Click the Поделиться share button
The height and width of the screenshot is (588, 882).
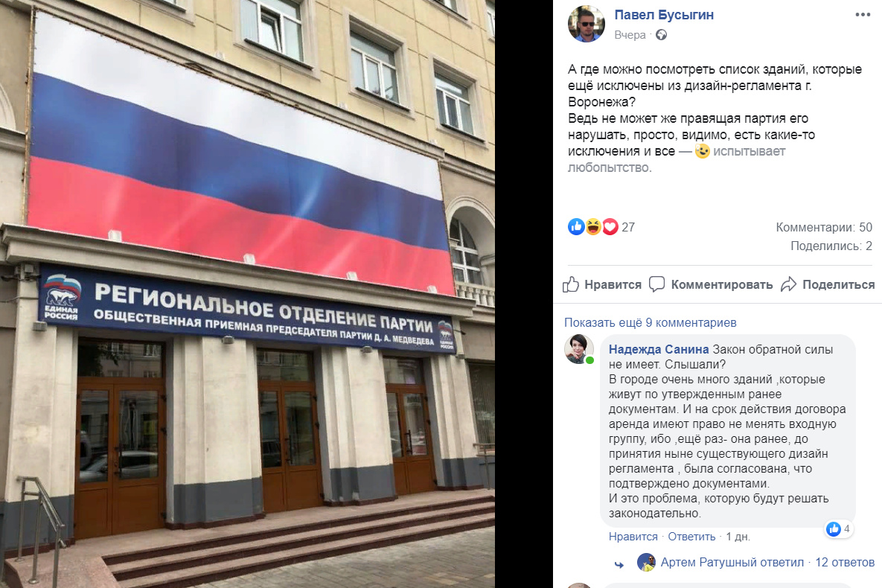pos(828,284)
